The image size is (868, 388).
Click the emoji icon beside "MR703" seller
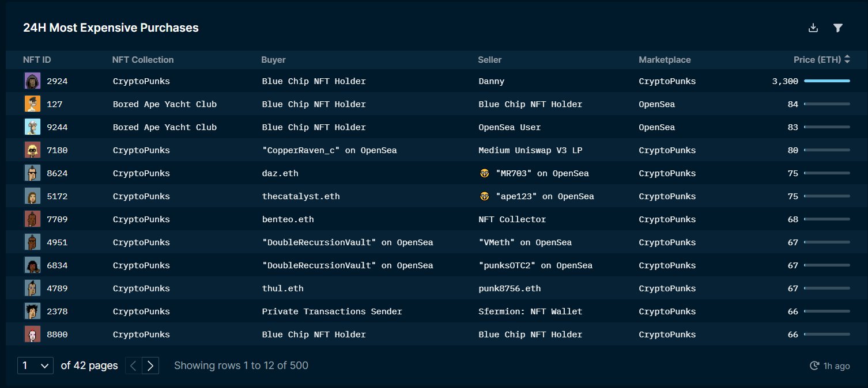(x=484, y=173)
